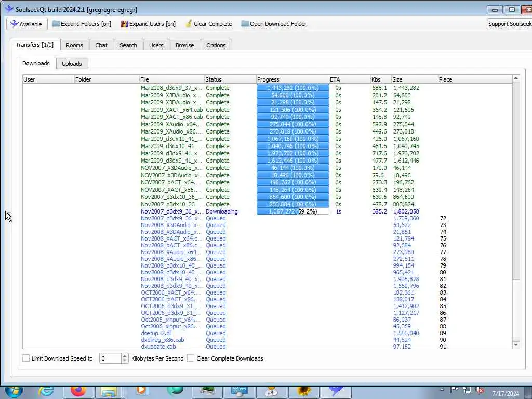The height and width of the screenshot is (399, 532).
Task: Click the 717.6 Kbs speed value
Action: pyautogui.click(x=379, y=153)
